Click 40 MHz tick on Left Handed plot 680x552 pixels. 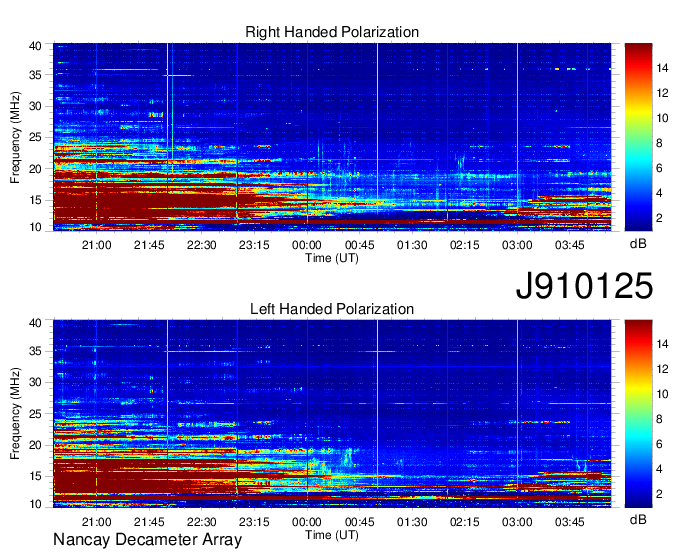coord(36,323)
